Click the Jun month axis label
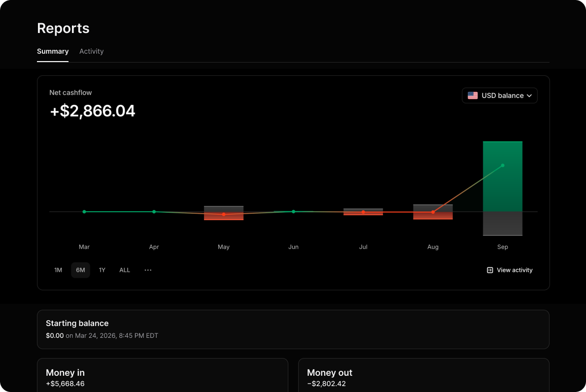The width and height of the screenshot is (586, 392). coord(293,247)
